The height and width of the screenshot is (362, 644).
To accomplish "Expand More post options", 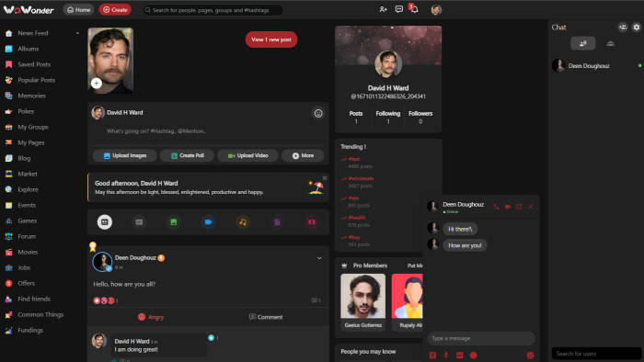I will click(303, 156).
